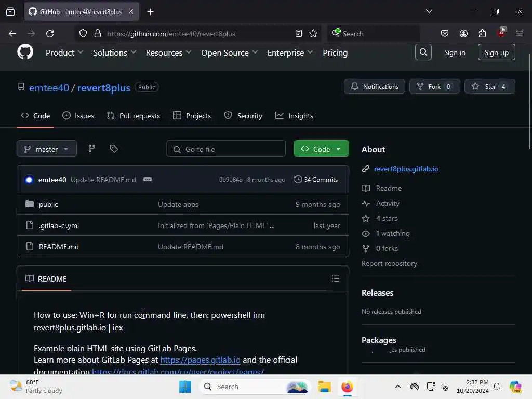Click the Go to file search field
Image resolution: width=532 pixels, height=399 pixels.
click(225, 149)
